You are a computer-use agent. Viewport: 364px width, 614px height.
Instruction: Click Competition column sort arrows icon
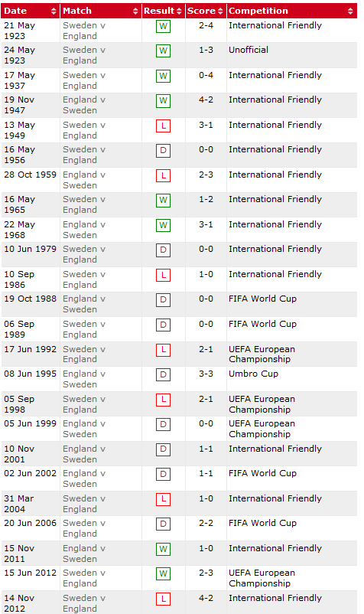pyautogui.click(x=350, y=11)
